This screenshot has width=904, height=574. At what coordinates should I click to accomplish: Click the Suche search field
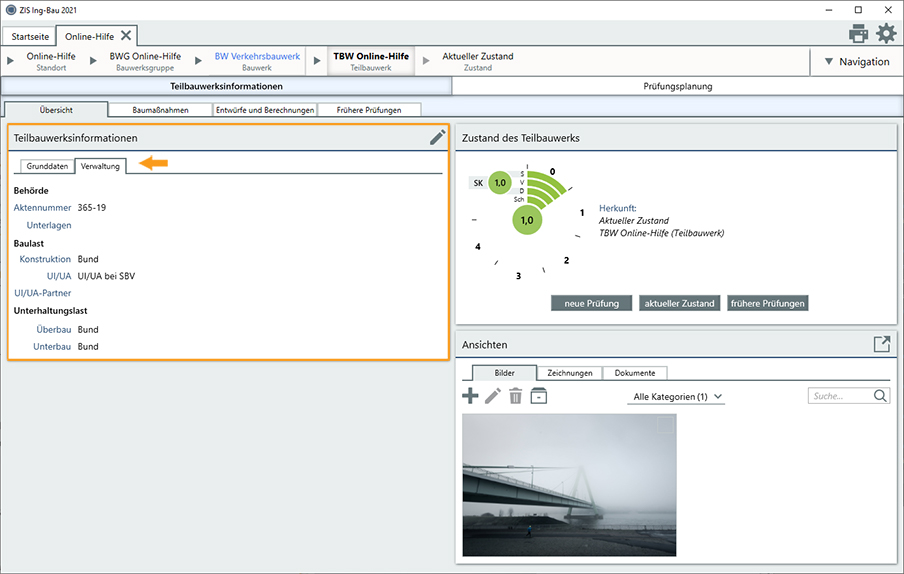(x=841, y=396)
